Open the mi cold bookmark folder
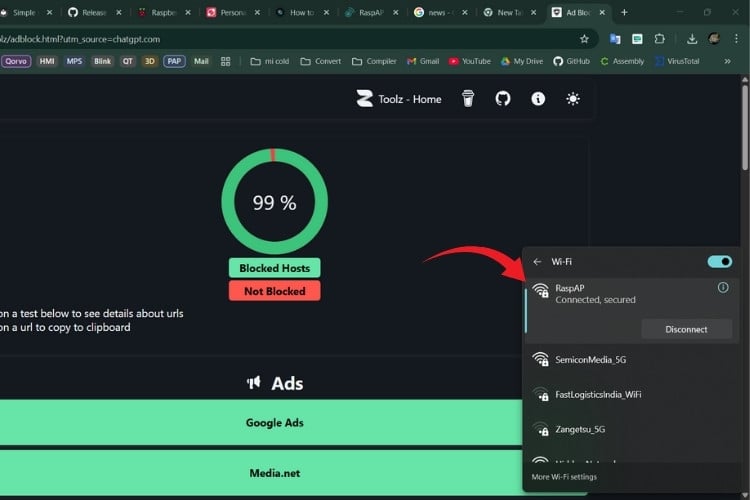 pyautogui.click(x=270, y=61)
